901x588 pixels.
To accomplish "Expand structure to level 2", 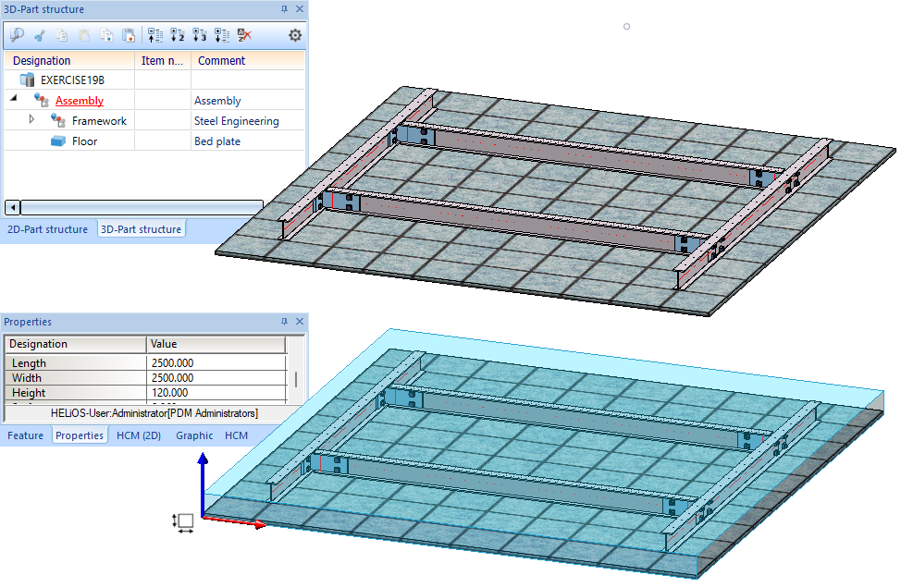I will tap(178, 36).
